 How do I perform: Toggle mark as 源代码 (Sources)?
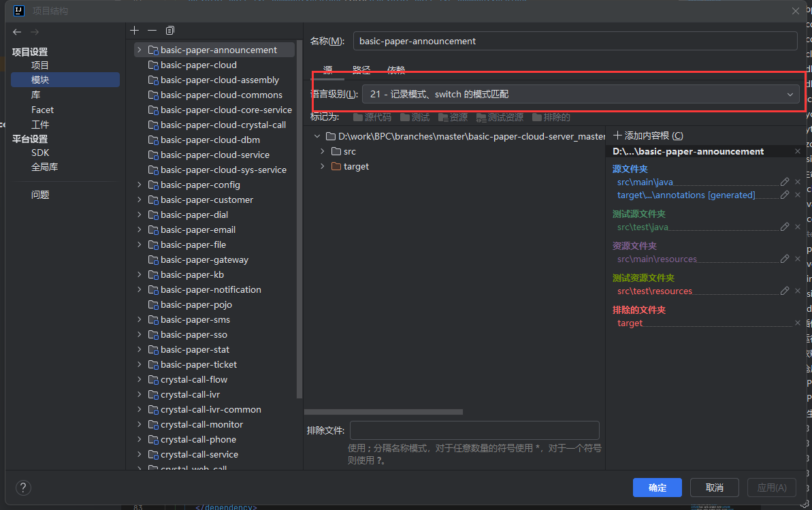372,117
